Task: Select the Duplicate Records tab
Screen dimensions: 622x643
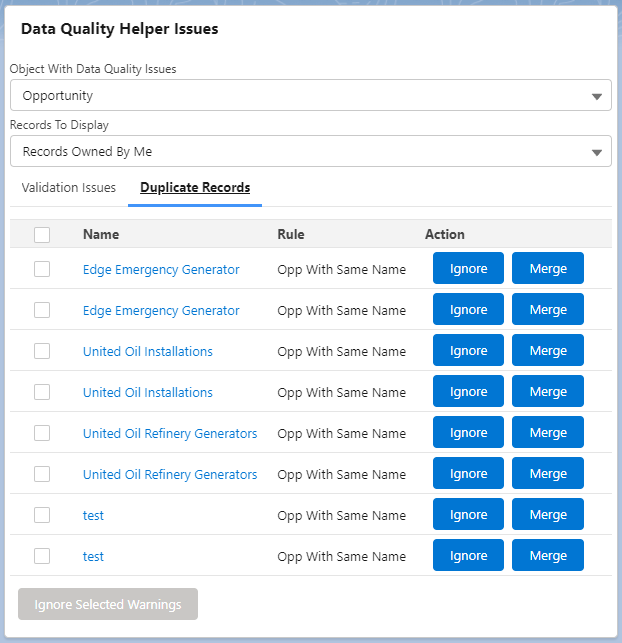Action: (195, 188)
